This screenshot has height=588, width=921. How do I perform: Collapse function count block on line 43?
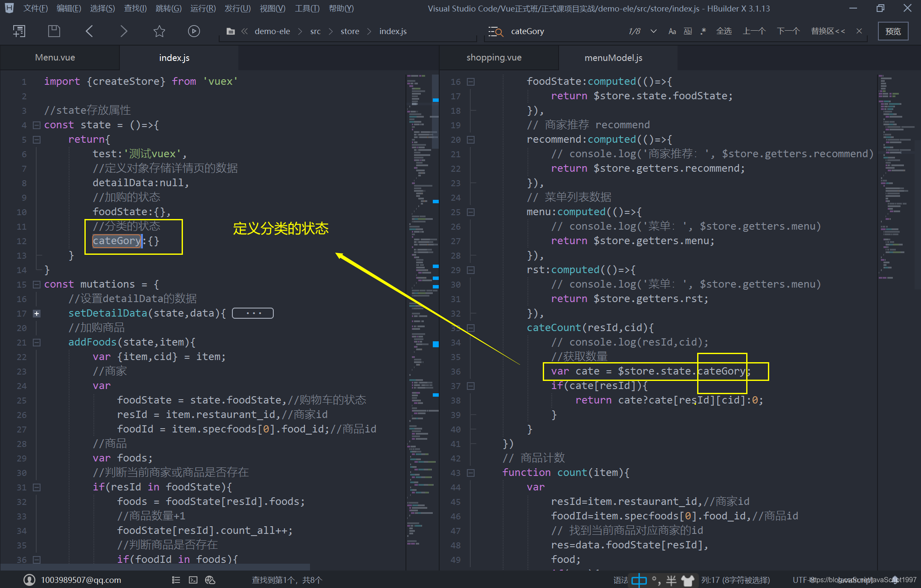point(471,473)
